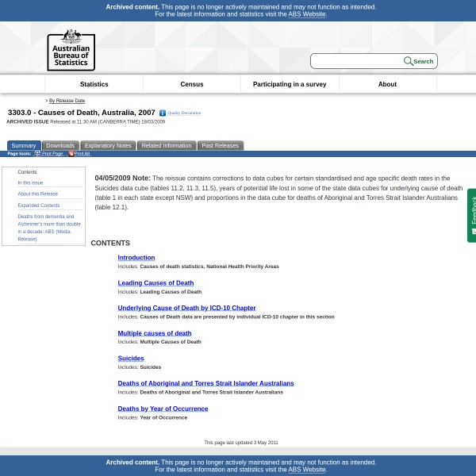Click the Quality Declaration info icon

pos(163,113)
